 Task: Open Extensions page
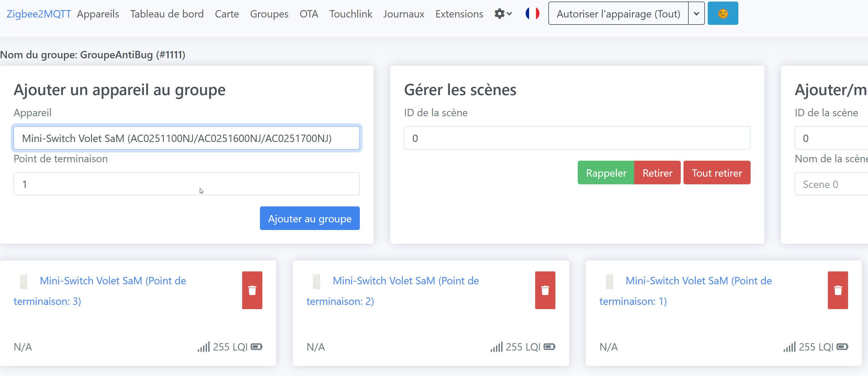pos(459,14)
